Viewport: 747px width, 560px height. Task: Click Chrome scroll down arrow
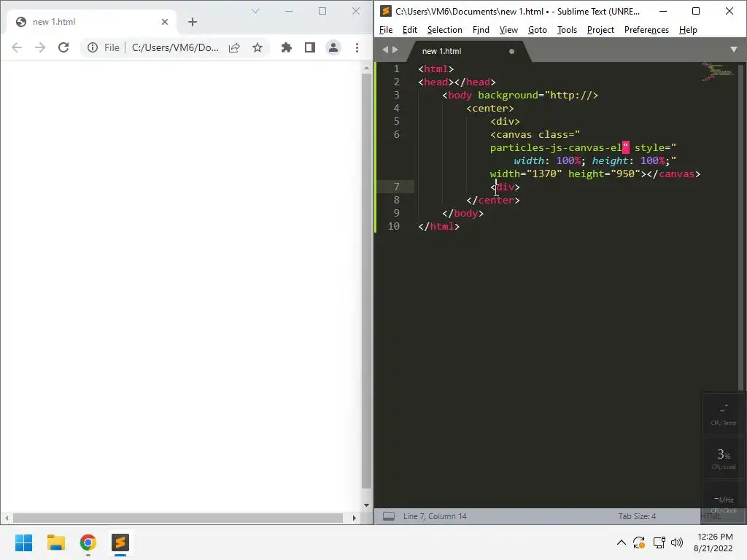[x=366, y=505]
